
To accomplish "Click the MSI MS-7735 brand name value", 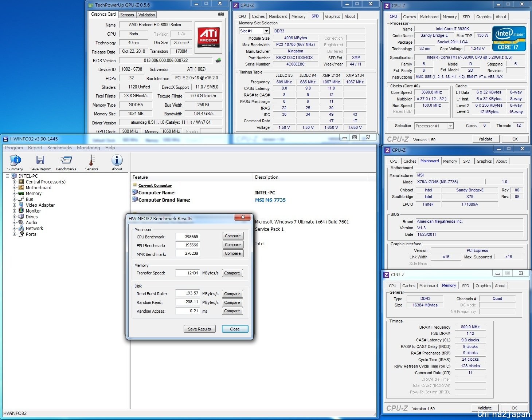I will pyautogui.click(x=270, y=200).
